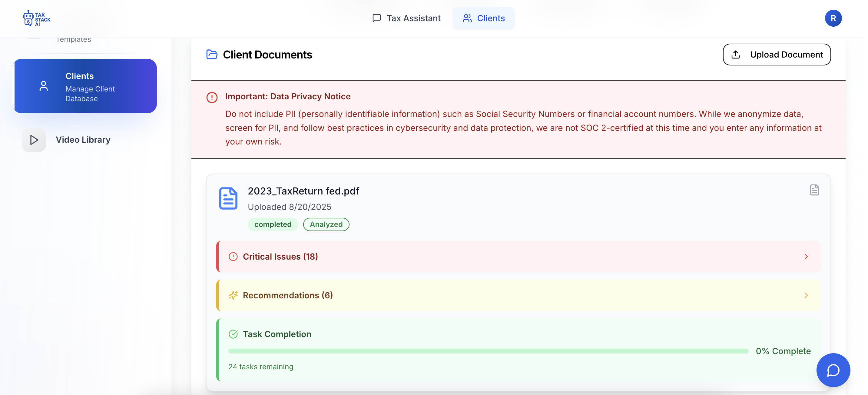
Task: Click the document notes icon on file card
Action: [814, 190]
